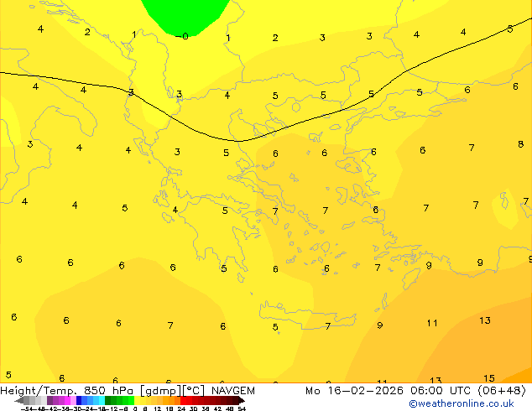Click the '[°C]' unit label
Screen dimensions: 532x411
coord(194,391)
